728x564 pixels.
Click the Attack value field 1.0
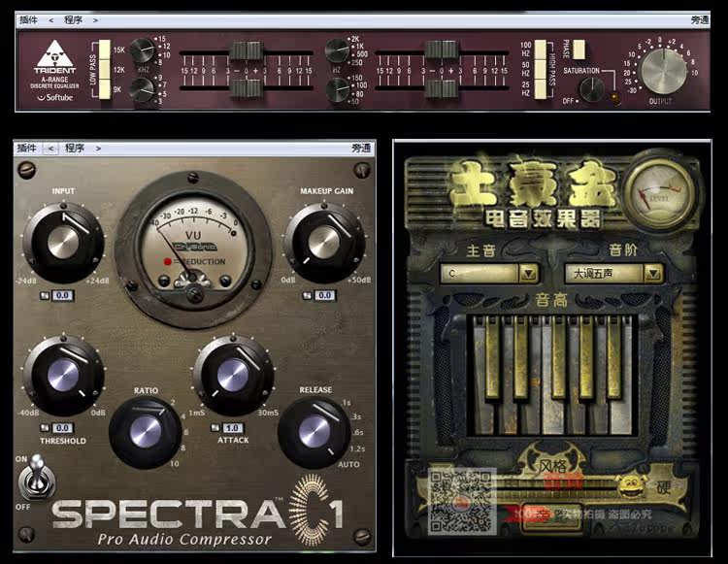click(233, 428)
